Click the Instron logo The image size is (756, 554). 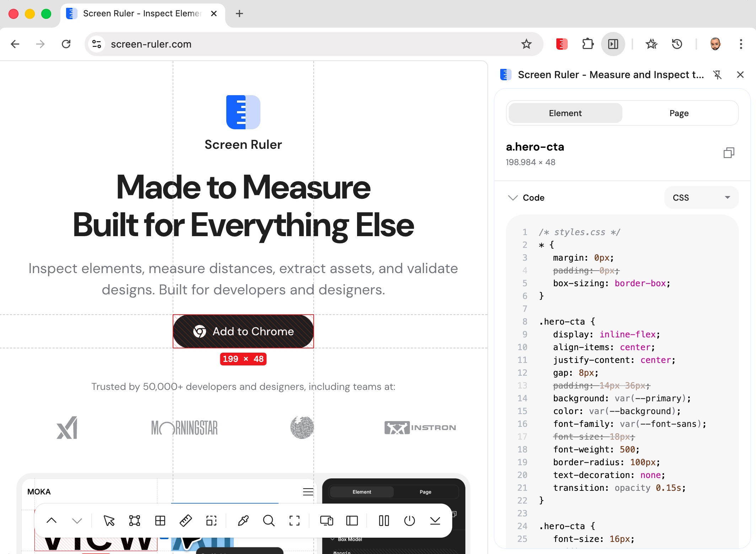[x=420, y=428]
